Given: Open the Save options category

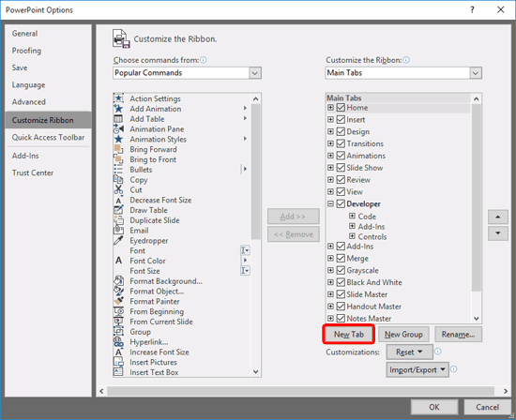Looking at the screenshot, I should pos(48,67).
